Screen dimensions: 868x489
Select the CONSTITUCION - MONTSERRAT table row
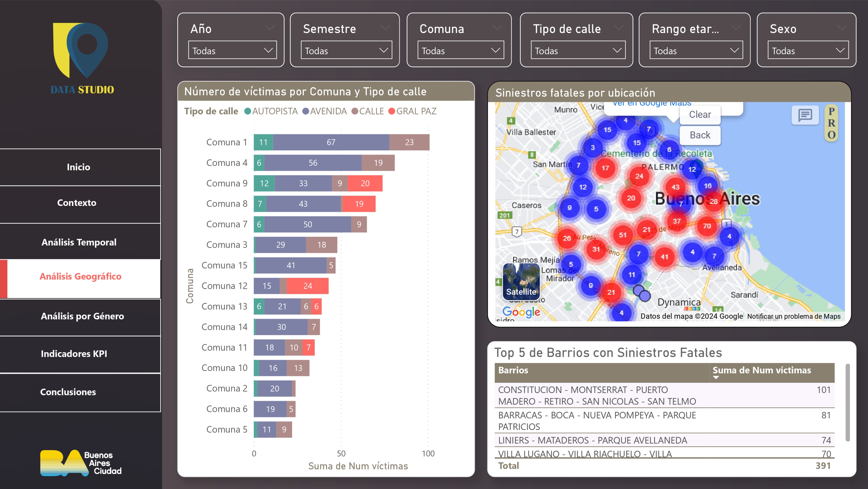click(x=664, y=396)
